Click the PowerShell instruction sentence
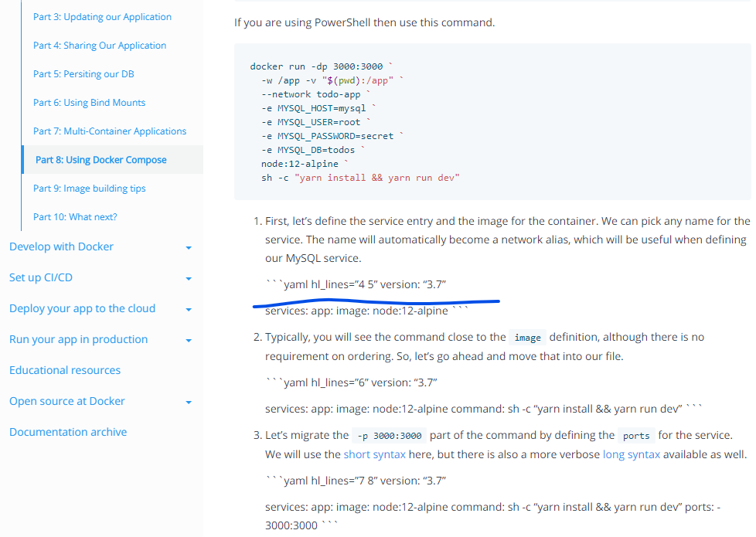Screen dimensions: 756x537 tap(365, 22)
